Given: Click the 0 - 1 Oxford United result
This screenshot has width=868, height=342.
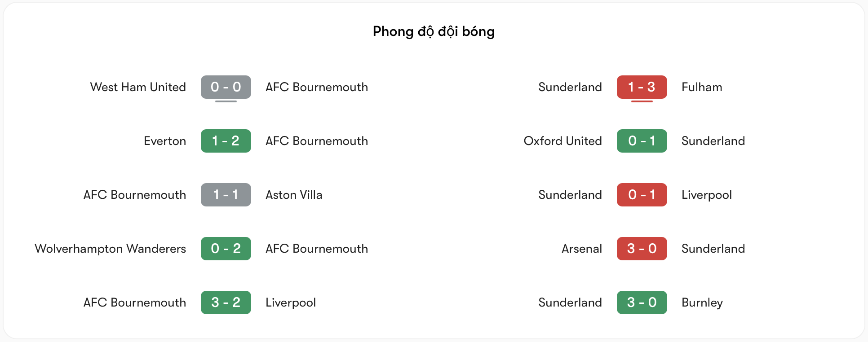Looking at the screenshot, I should 642,141.
